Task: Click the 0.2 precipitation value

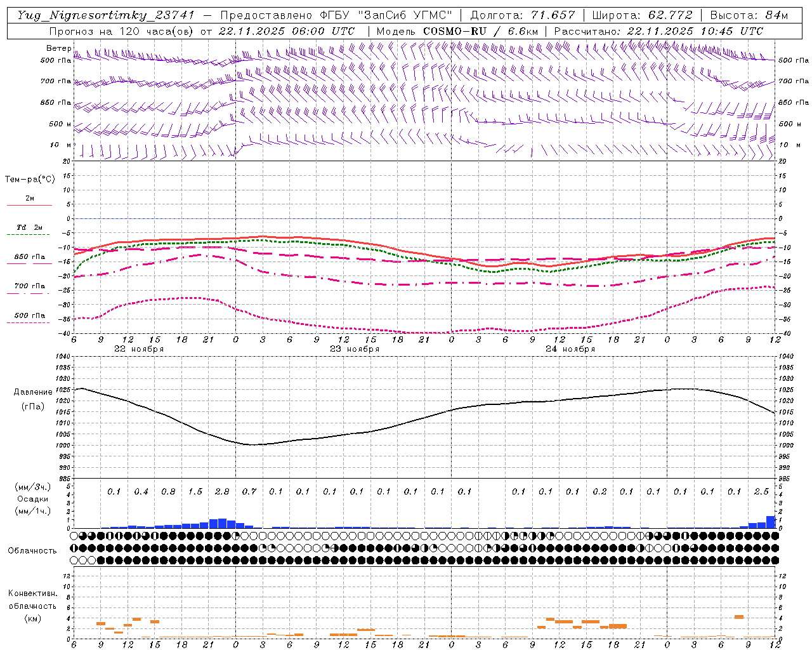Action: [599, 492]
